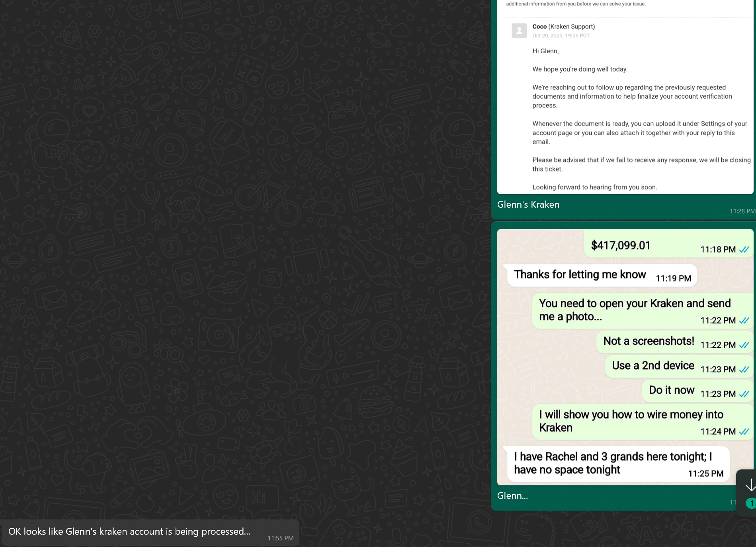Click Coco's gray avatar icon in email
The image size is (756, 547).
click(519, 31)
